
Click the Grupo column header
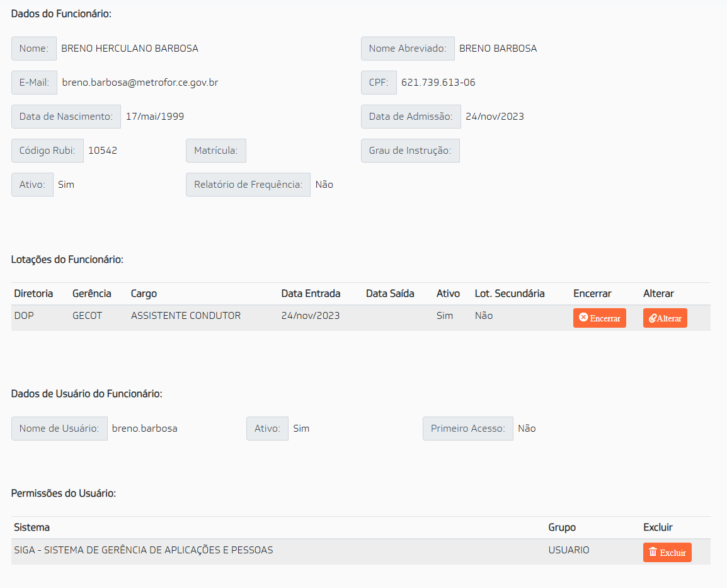click(562, 527)
